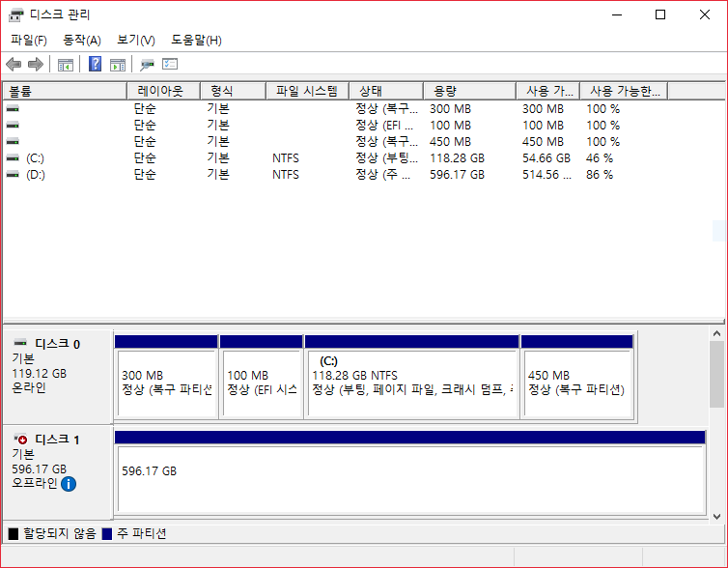Sort by the 파일 시스템 column header
The height and width of the screenshot is (568, 728).
(306, 91)
